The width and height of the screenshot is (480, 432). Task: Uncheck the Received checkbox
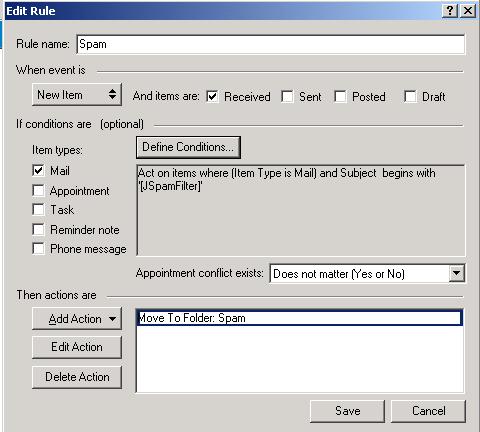[x=212, y=97]
